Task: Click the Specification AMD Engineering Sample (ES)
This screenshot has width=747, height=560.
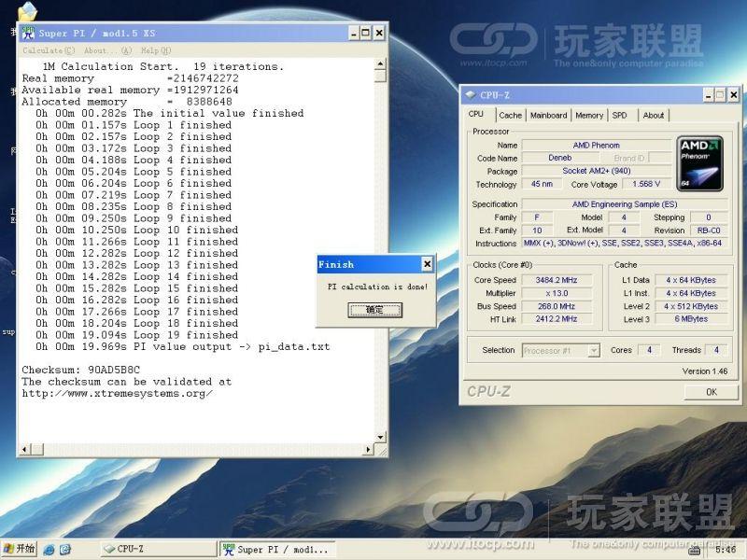Action: coord(625,204)
